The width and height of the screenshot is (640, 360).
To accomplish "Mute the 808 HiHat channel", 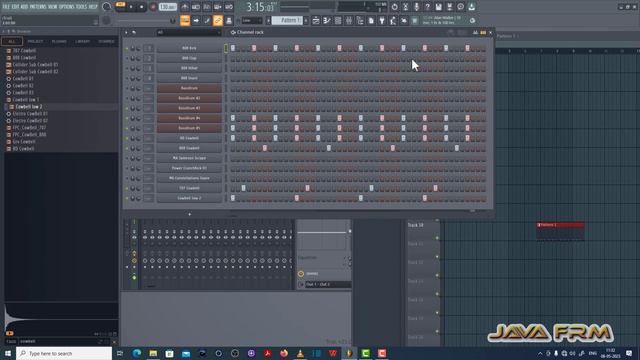I will point(127,69).
